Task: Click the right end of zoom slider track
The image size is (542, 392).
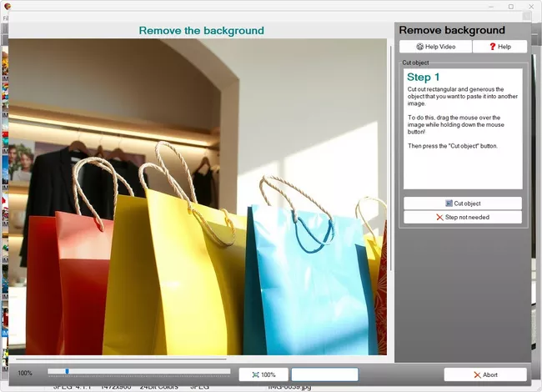Action: [228, 371]
